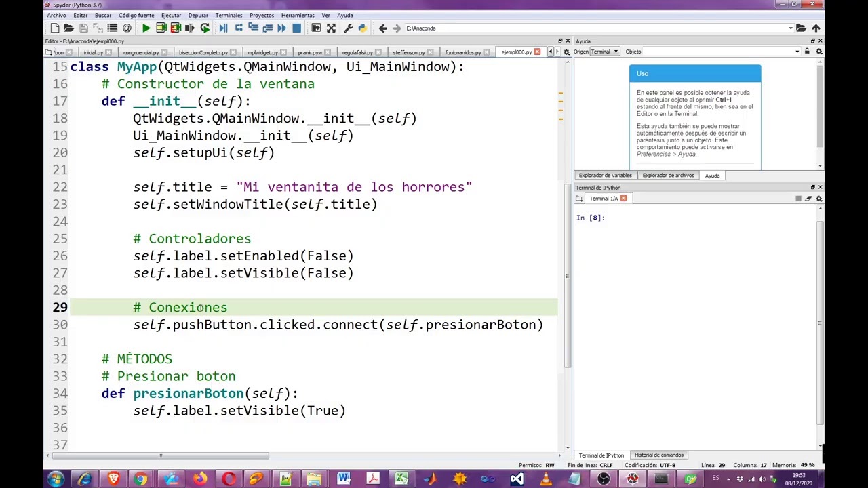Viewport: 868px width, 488px height.
Task: Interrupt kernel stop square in IPython console
Action: click(798, 199)
